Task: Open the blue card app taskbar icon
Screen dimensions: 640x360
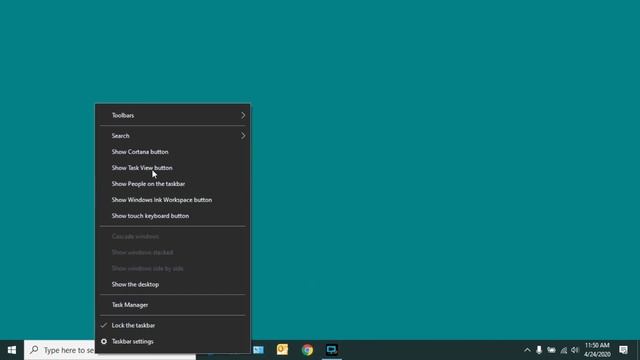Action: (x=258, y=350)
